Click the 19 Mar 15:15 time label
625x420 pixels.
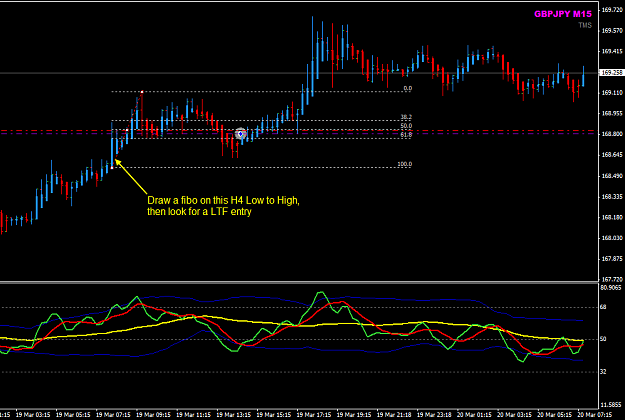(274, 414)
